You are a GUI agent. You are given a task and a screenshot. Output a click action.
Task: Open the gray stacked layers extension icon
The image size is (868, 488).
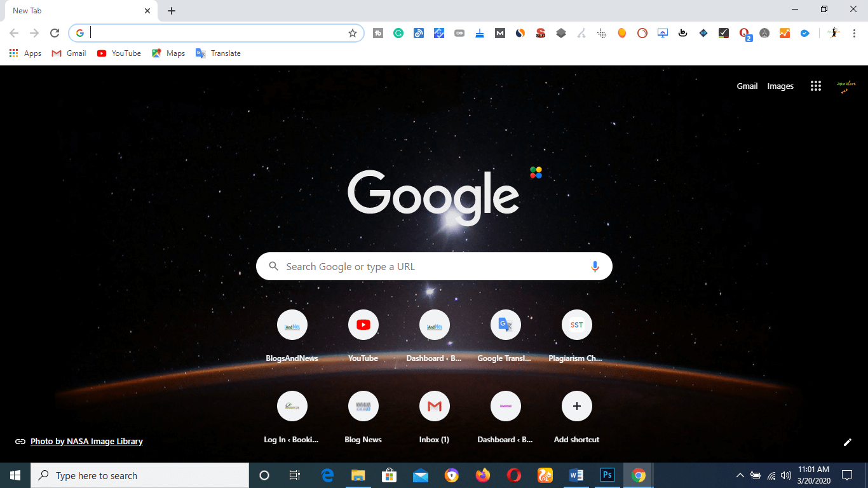561,33
